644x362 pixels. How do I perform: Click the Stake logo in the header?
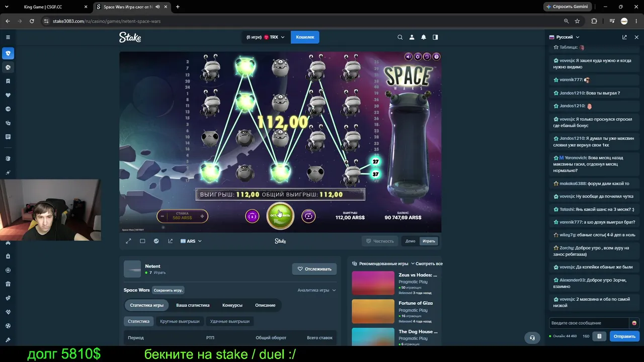pos(130,37)
